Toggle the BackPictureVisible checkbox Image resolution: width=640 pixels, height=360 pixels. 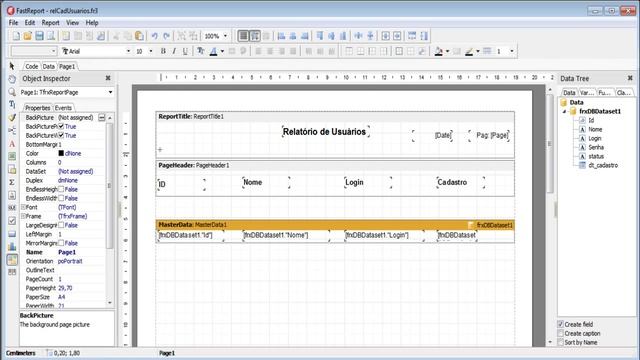(x=61, y=136)
